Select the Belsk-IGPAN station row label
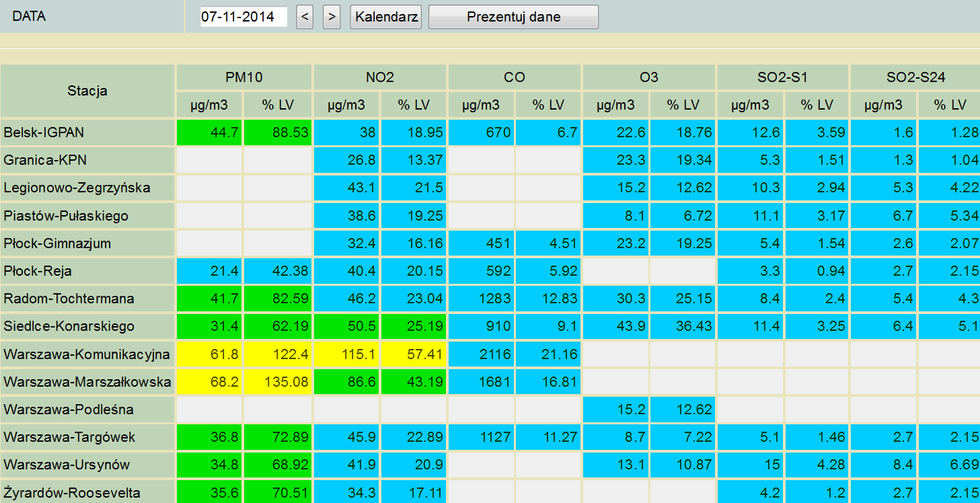The width and height of the screenshot is (980, 503). click(x=87, y=132)
